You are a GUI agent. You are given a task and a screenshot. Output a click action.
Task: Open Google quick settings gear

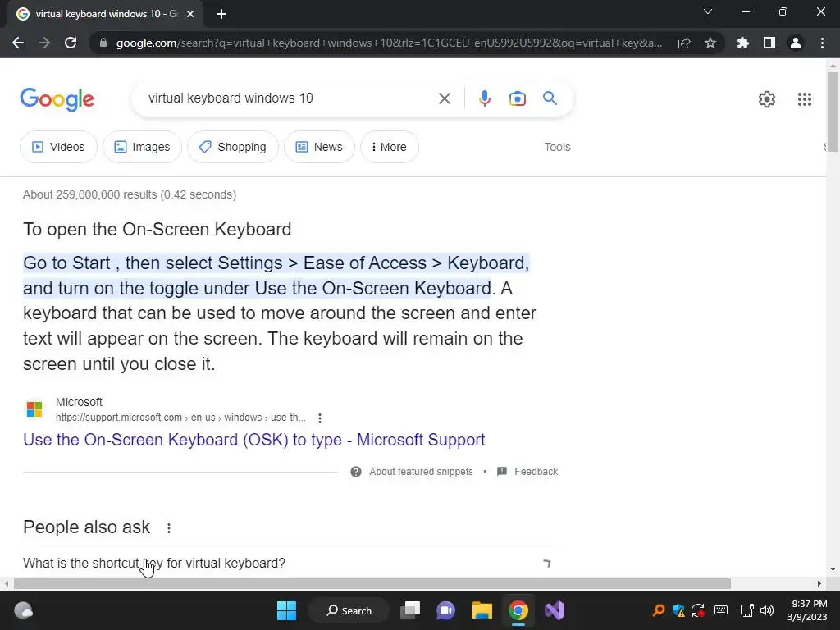(767, 99)
